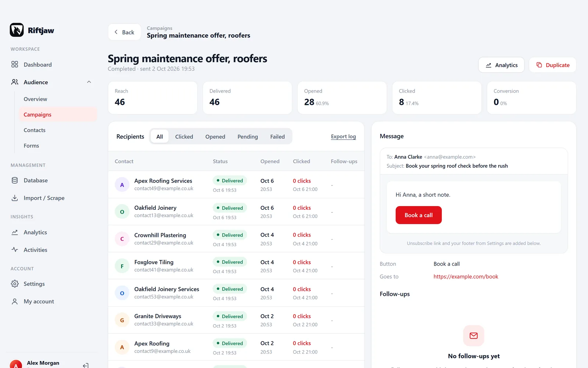Open Overview under Audience

pos(35,99)
